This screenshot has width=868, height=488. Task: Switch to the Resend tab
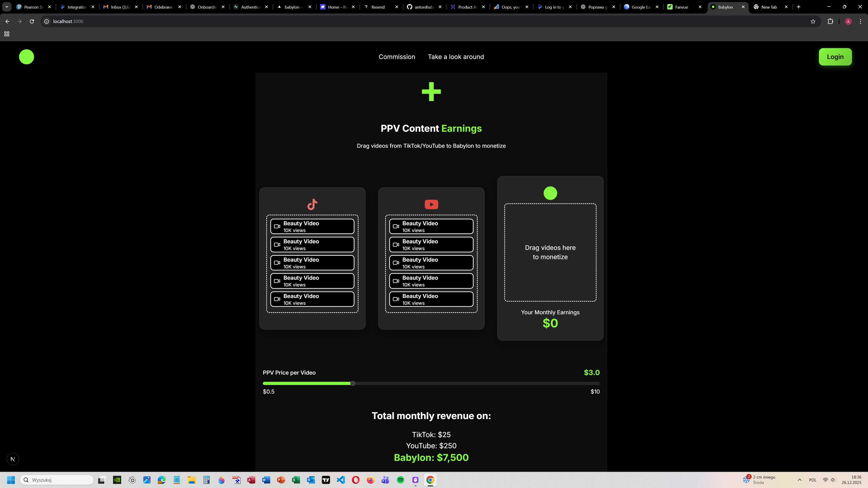point(378,7)
